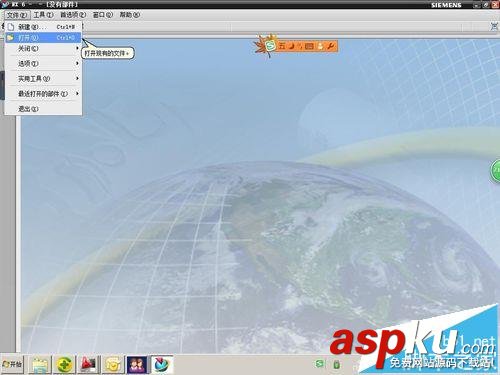Toggle the 五 input mode on IME bar

[x=282, y=46]
